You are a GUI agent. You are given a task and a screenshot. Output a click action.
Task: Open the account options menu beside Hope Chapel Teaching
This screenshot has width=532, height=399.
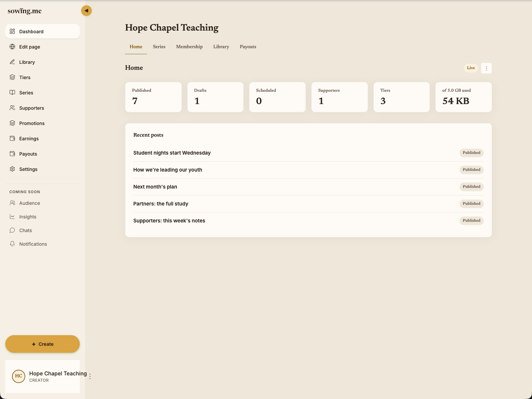pyautogui.click(x=90, y=376)
